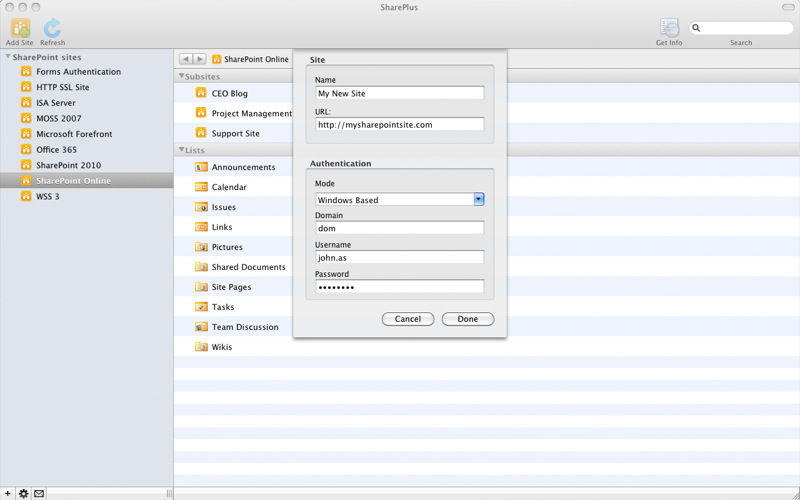Click the Tasks list icon
This screenshot has height=500, width=800.
coord(202,307)
